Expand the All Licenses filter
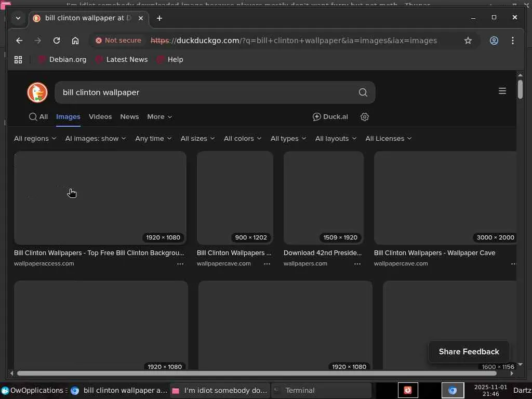The height and width of the screenshot is (399, 532). tap(389, 138)
